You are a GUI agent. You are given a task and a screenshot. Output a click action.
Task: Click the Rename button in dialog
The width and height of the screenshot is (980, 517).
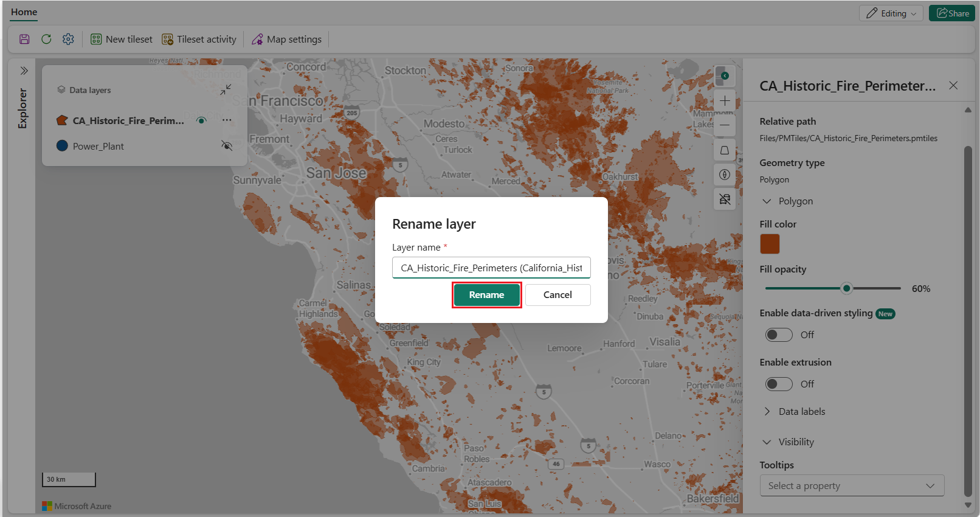point(486,295)
